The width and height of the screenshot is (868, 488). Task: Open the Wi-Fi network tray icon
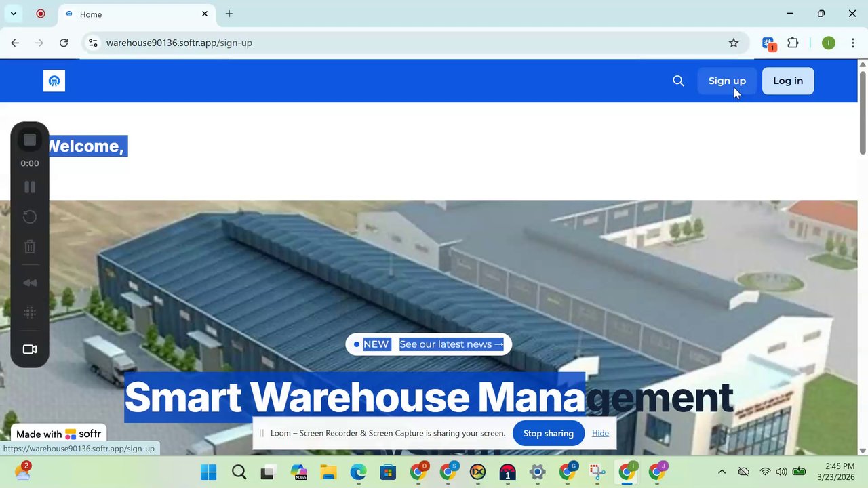[x=765, y=472]
